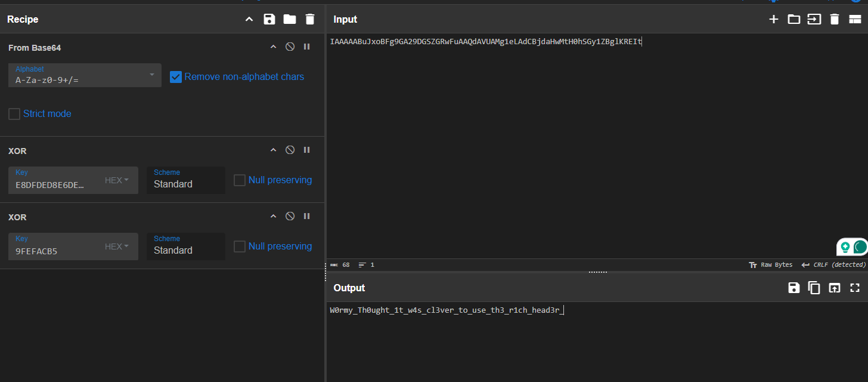Tick Null preserving on first XOR
The image size is (868, 382).
pos(240,180)
